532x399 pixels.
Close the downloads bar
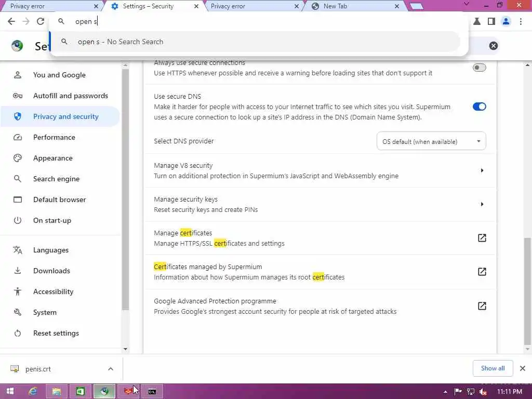(x=523, y=368)
